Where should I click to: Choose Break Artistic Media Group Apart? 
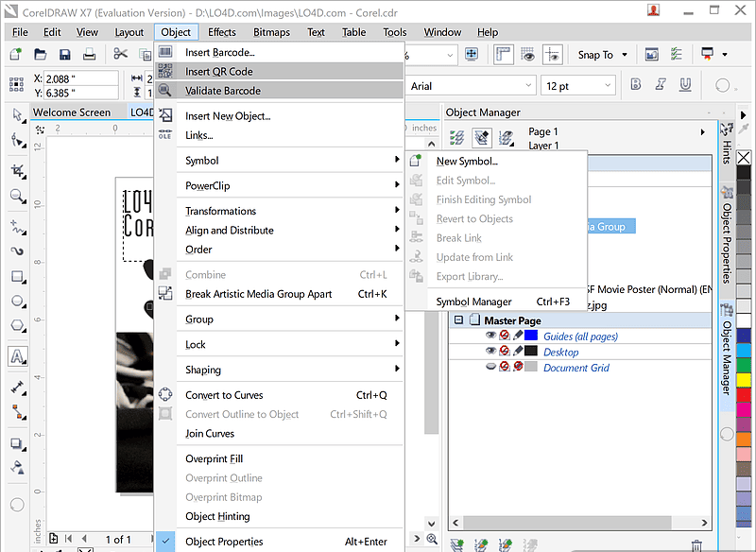280,294
